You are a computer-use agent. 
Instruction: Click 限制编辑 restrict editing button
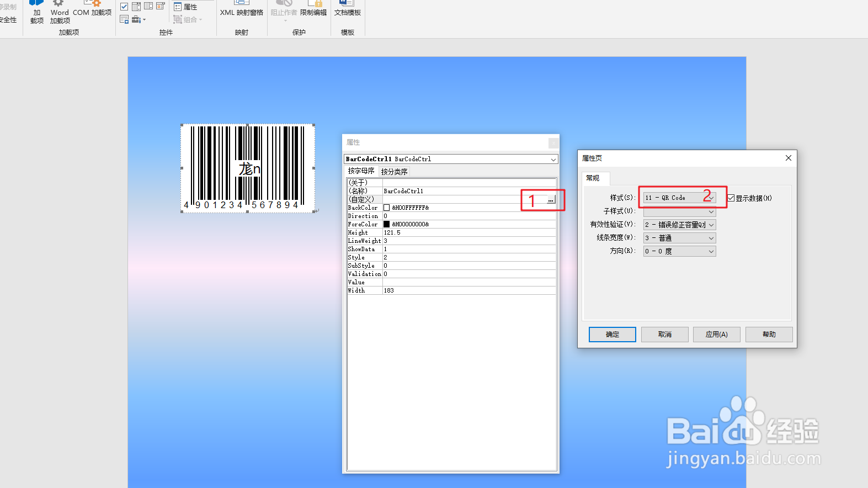point(313,9)
